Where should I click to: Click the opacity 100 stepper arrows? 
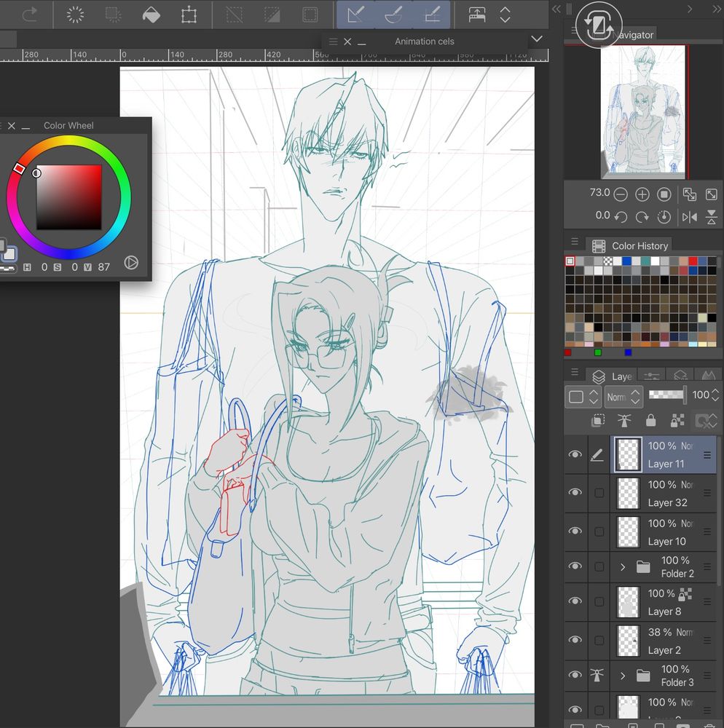715,395
